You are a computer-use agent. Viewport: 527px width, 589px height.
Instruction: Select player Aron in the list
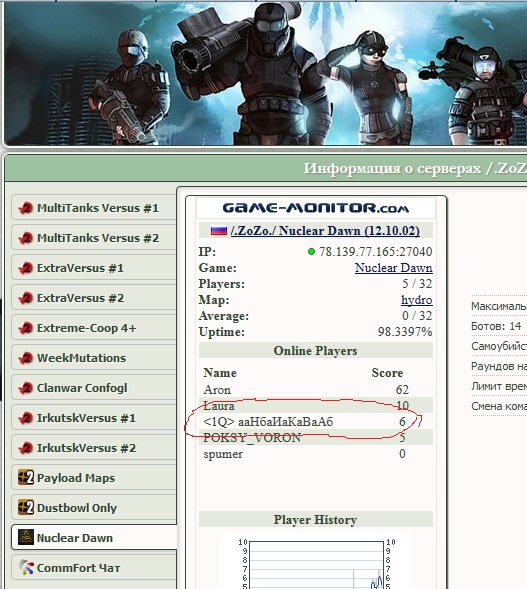(217, 390)
